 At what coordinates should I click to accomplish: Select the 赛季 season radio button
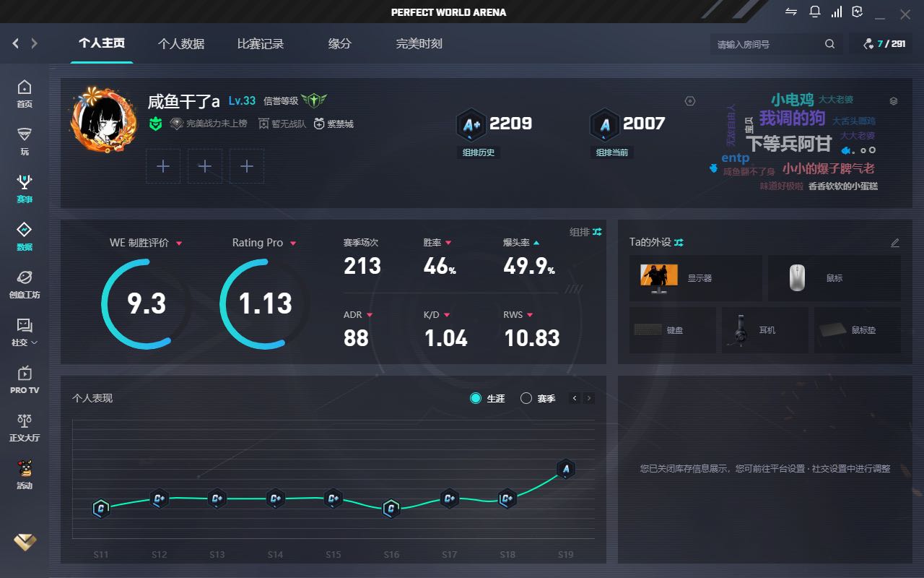click(x=526, y=398)
